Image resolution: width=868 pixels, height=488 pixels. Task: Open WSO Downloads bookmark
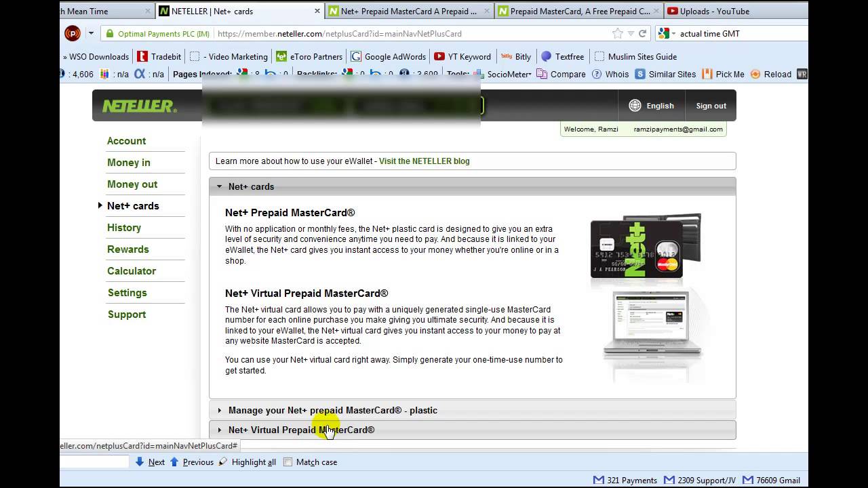(x=96, y=56)
